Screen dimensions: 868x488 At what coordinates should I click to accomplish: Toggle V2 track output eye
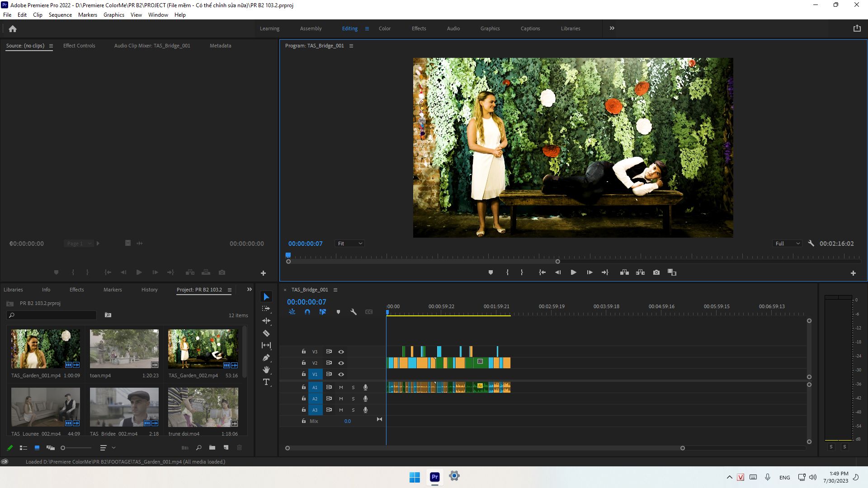click(x=341, y=363)
